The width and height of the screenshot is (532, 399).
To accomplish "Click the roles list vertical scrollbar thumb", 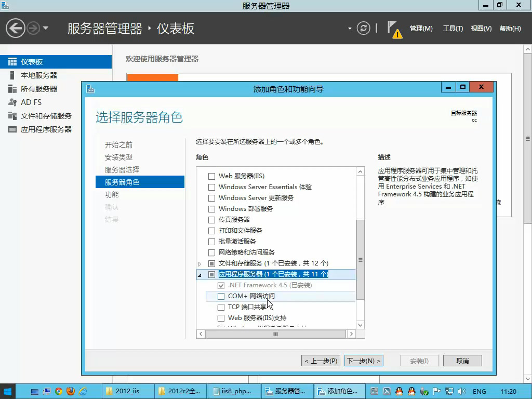I will pos(361,260).
